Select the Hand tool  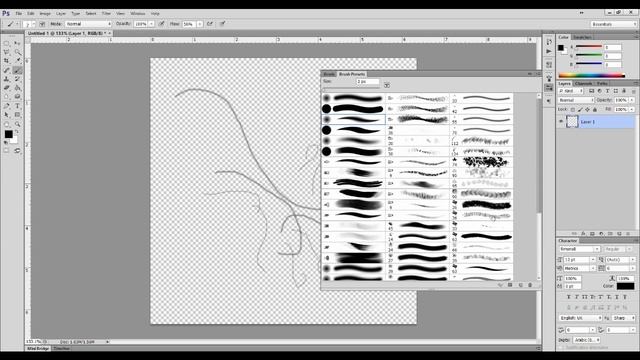coord(7,124)
